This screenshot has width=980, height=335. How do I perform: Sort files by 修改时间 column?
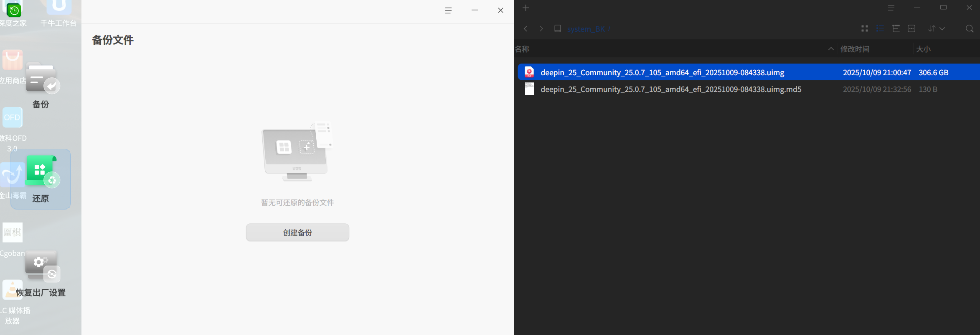coord(875,49)
